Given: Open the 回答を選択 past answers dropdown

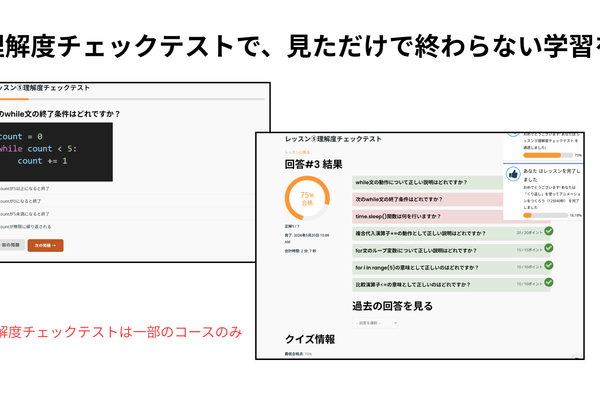Looking at the screenshot, I should (x=375, y=323).
